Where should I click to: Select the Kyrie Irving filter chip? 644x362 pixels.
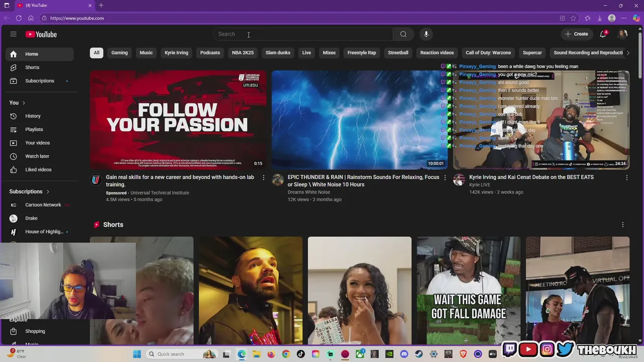tap(177, 53)
